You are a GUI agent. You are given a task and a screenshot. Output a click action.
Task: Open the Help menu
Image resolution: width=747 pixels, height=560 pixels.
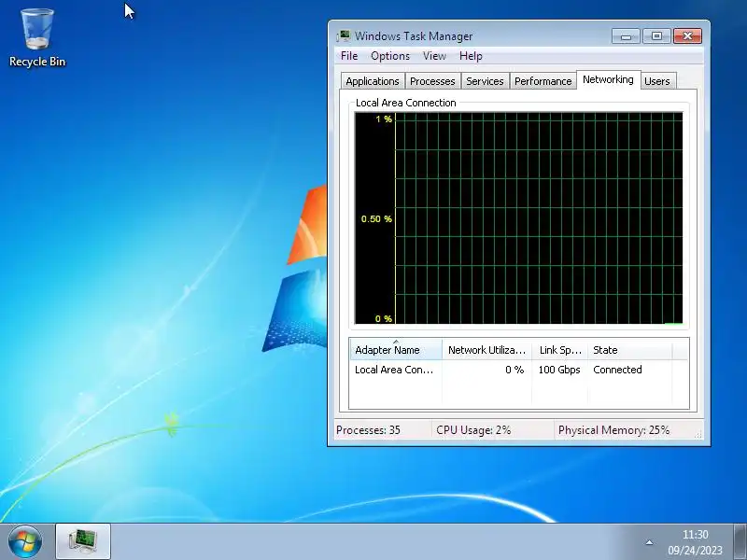pos(471,56)
